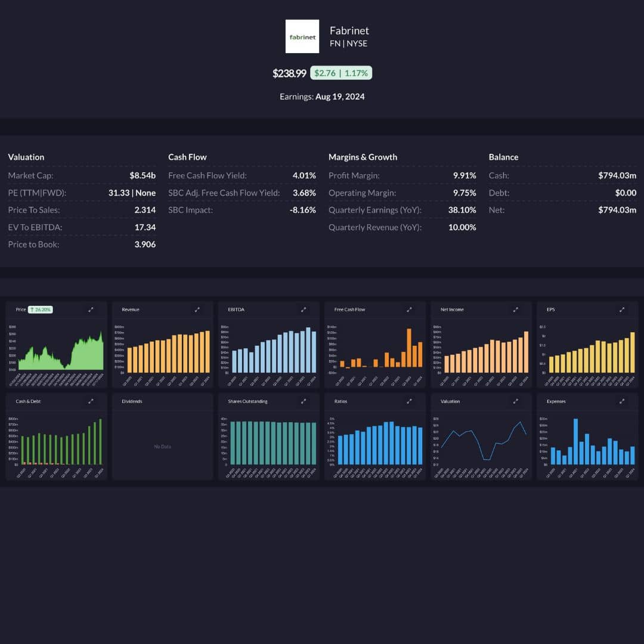Click the PE value 31.33 | None
Screen dimensions: 644x644
pyautogui.click(x=132, y=193)
